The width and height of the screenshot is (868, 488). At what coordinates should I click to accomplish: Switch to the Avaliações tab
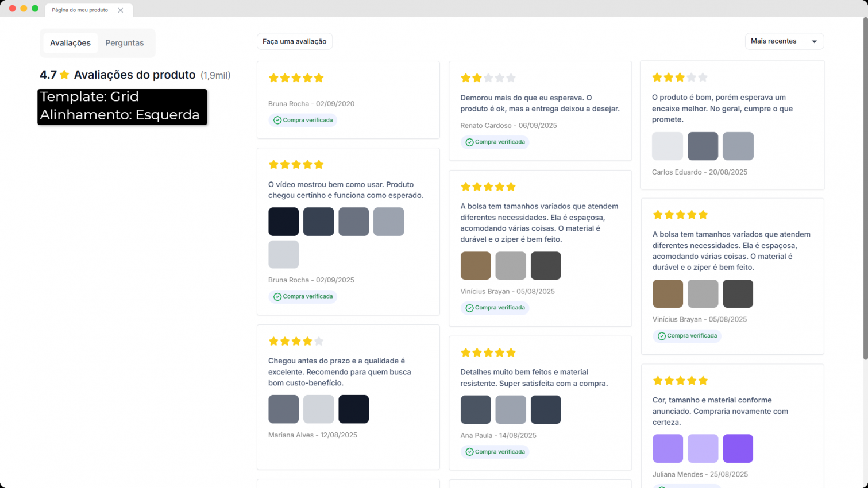(70, 43)
